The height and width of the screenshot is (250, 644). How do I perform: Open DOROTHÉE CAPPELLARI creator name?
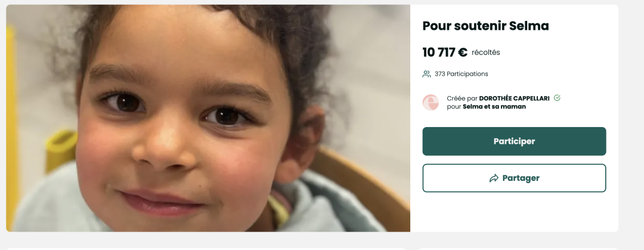pyautogui.click(x=514, y=98)
